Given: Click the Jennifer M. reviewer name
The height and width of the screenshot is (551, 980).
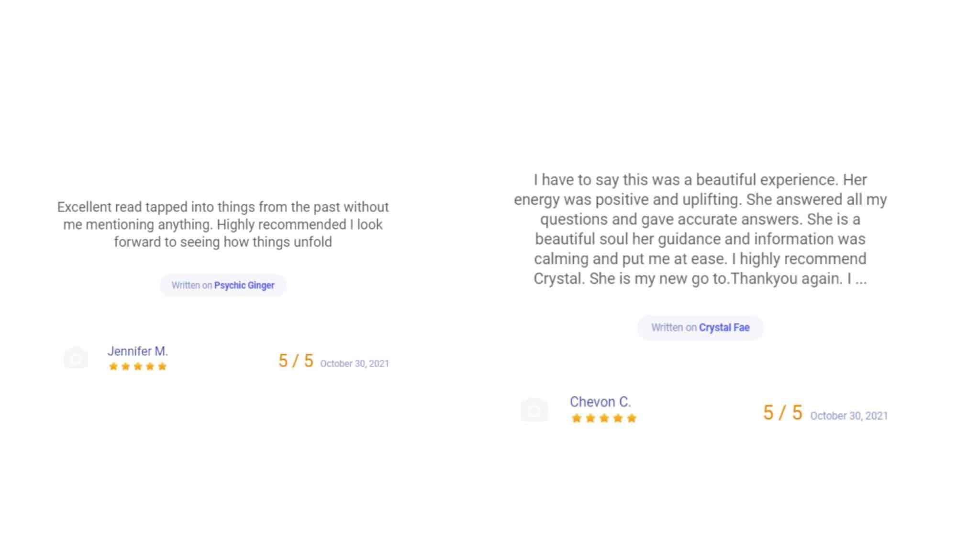Looking at the screenshot, I should click(138, 351).
